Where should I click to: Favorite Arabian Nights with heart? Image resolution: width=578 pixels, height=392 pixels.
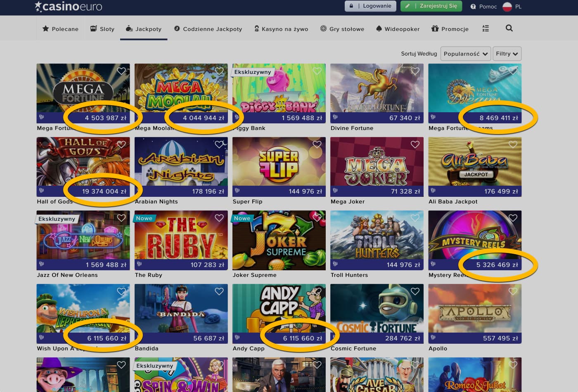[x=219, y=144]
